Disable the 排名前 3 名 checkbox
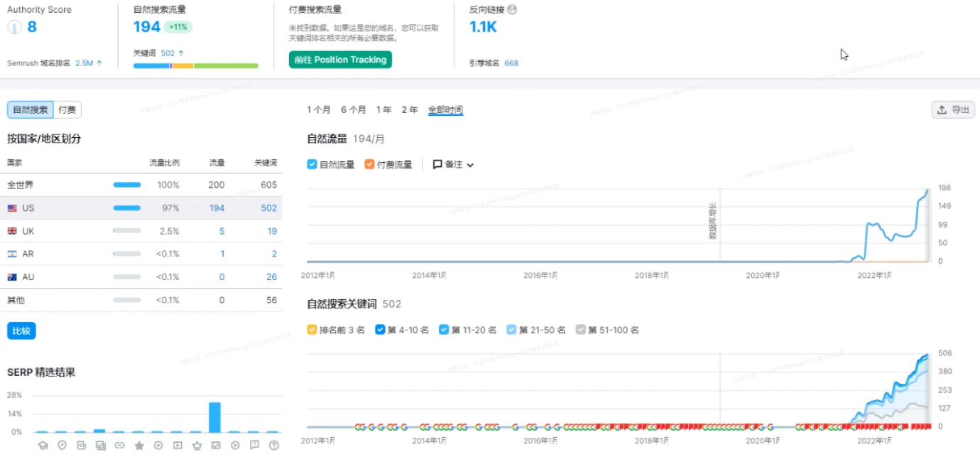This screenshot has width=980, height=462. (312, 330)
